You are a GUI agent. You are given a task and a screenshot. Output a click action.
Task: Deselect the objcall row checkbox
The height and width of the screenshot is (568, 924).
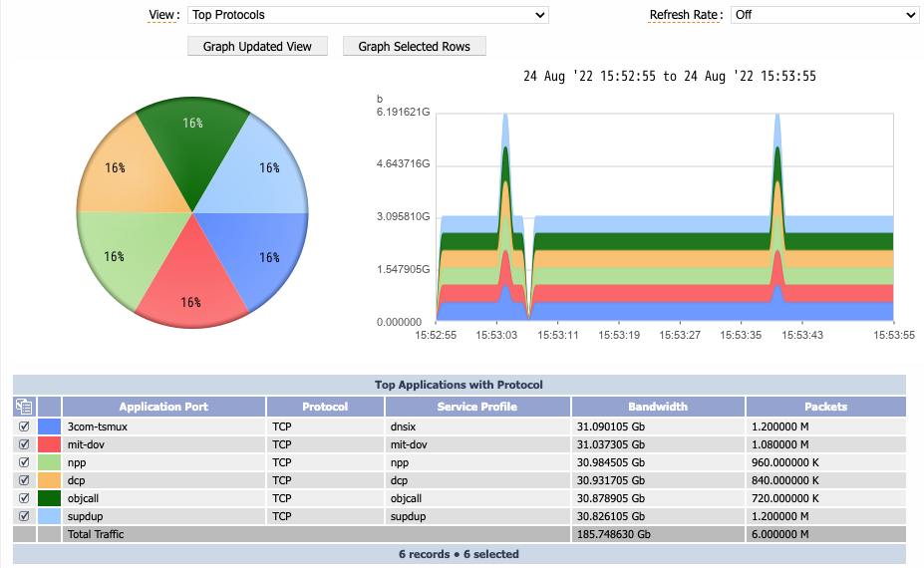(24, 498)
